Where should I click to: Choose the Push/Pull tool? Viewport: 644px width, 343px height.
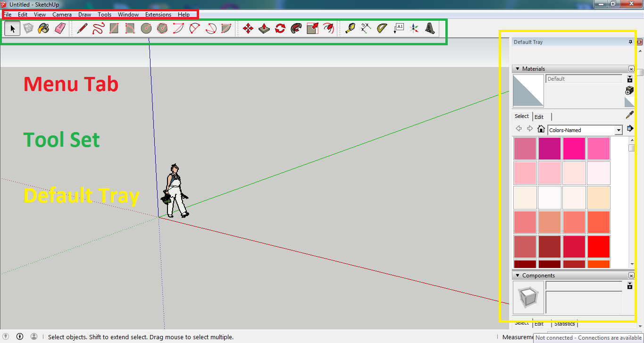264,28
